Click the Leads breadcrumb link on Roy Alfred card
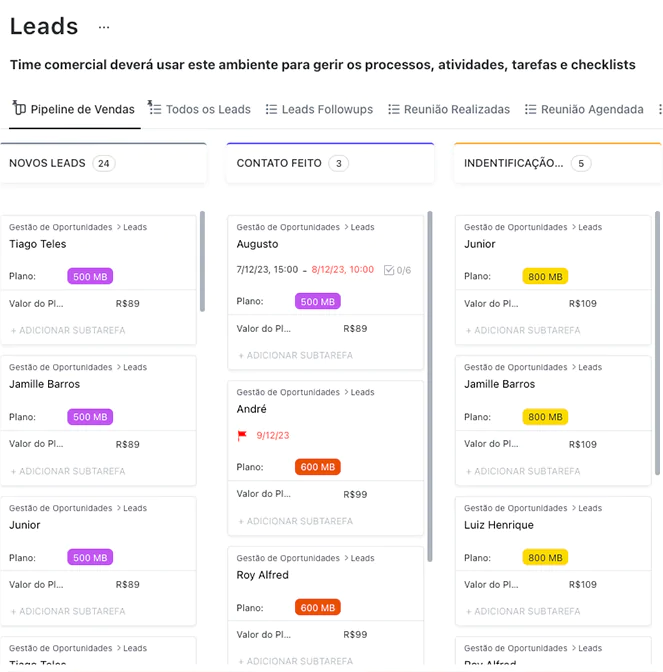663x672 pixels. (362, 559)
